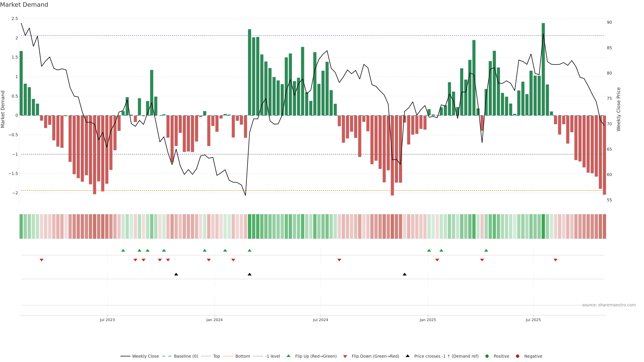
Task: Click the Weekly Close Price axis title
Action: (619, 109)
